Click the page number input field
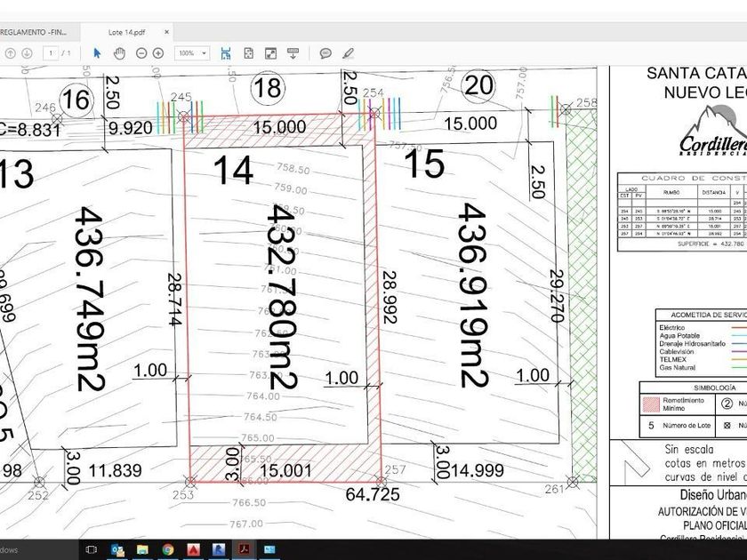The image size is (747, 560). pyautogui.click(x=52, y=53)
